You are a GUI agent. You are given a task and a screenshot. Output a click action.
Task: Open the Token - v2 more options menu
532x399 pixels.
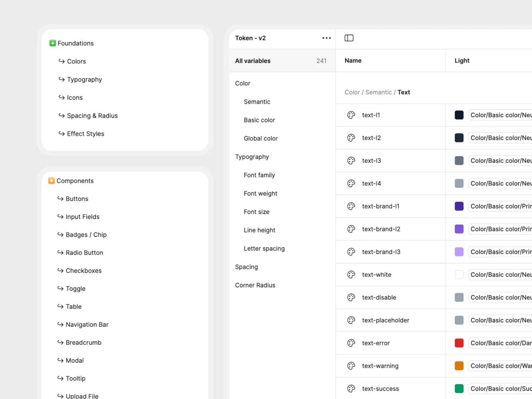(326, 38)
